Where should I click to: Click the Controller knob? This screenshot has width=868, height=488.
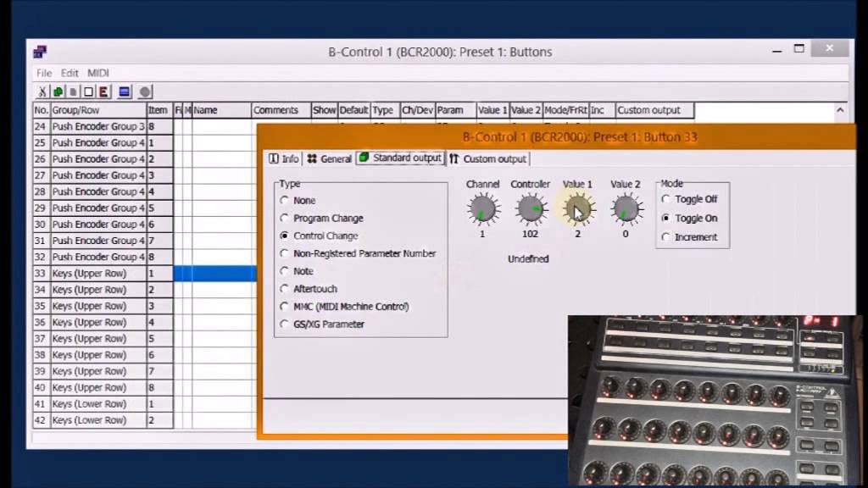point(531,209)
